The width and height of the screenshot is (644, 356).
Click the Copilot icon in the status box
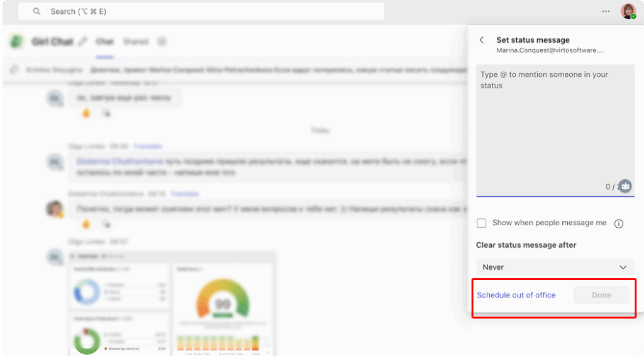(x=625, y=186)
